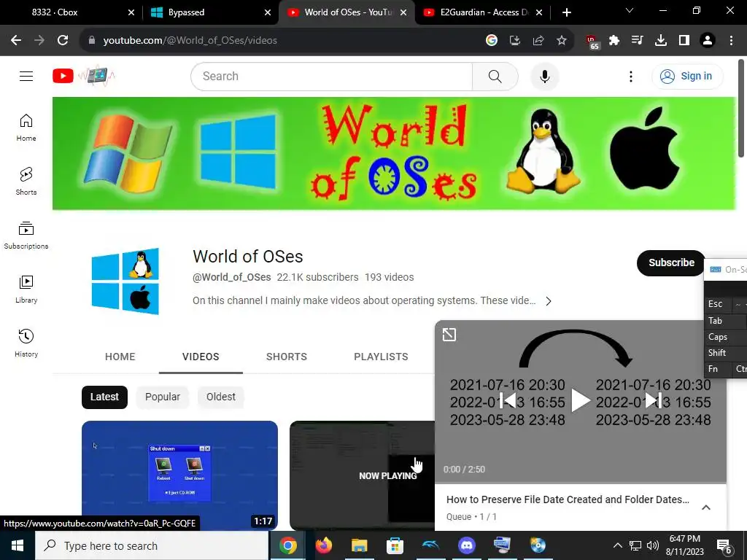This screenshot has height=560, width=747.
Task: Switch to E2Guardian Access Denied tab
Action: 483,12
